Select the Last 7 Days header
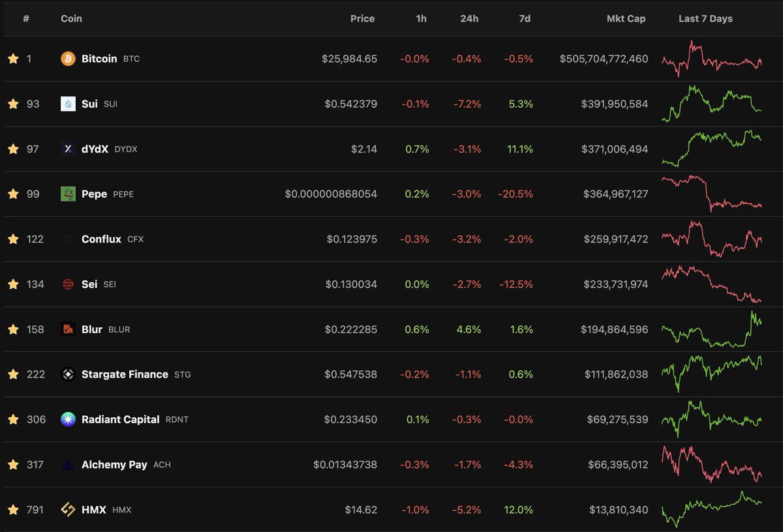The image size is (783, 532). 705,18
